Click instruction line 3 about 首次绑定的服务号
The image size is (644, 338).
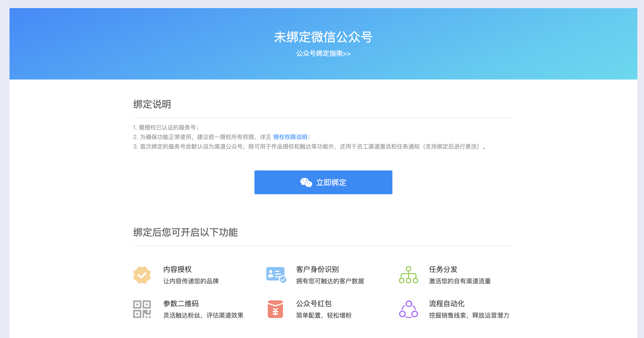click(x=309, y=146)
